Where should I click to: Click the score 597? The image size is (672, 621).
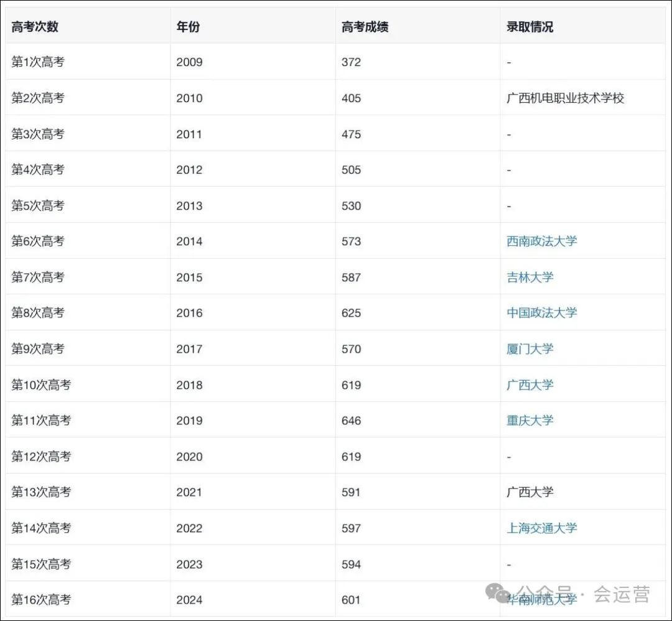pos(351,528)
